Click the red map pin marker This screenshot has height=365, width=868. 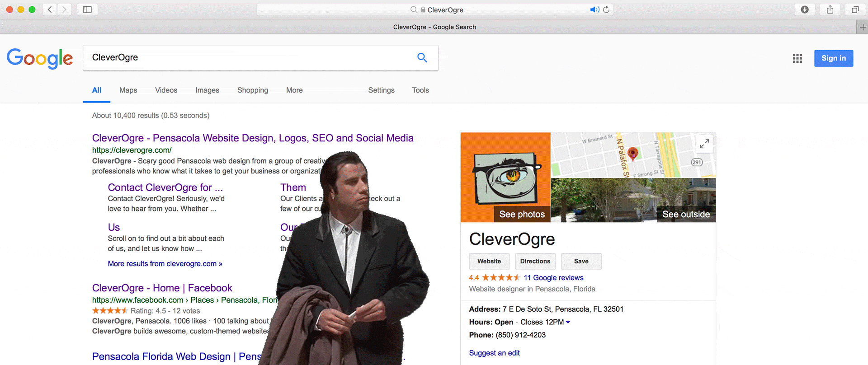point(633,154)
